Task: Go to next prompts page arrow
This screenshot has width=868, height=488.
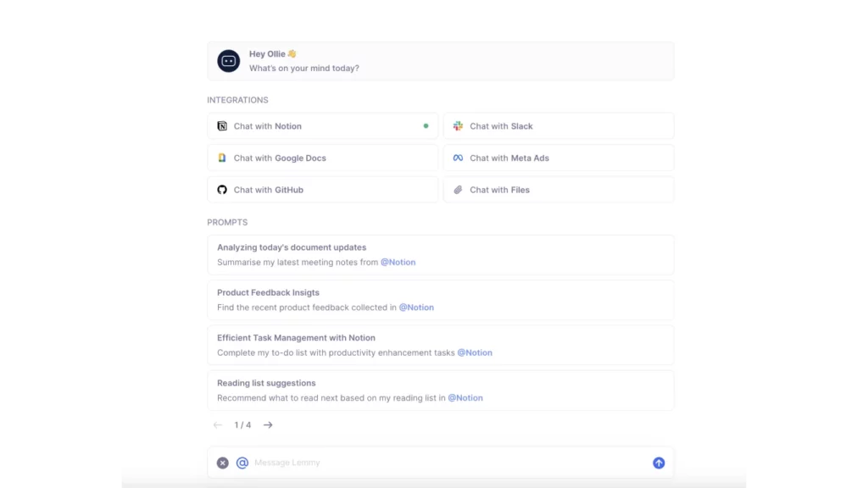Action: click(268, 425)
